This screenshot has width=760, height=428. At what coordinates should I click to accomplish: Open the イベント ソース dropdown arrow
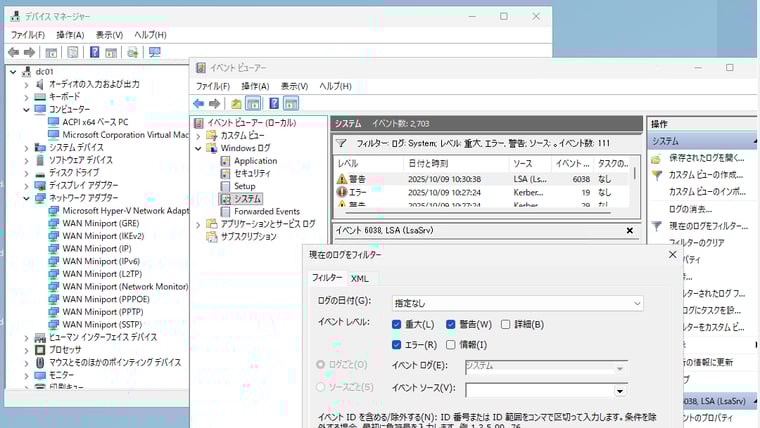pyautogui.click(x=620, y=390)
